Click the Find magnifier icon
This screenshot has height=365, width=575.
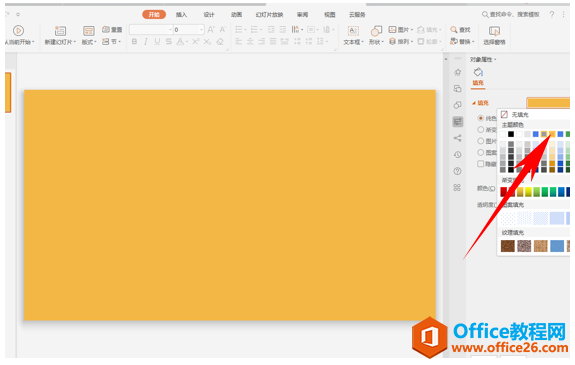pyautogui.click(x=454, y=30)
